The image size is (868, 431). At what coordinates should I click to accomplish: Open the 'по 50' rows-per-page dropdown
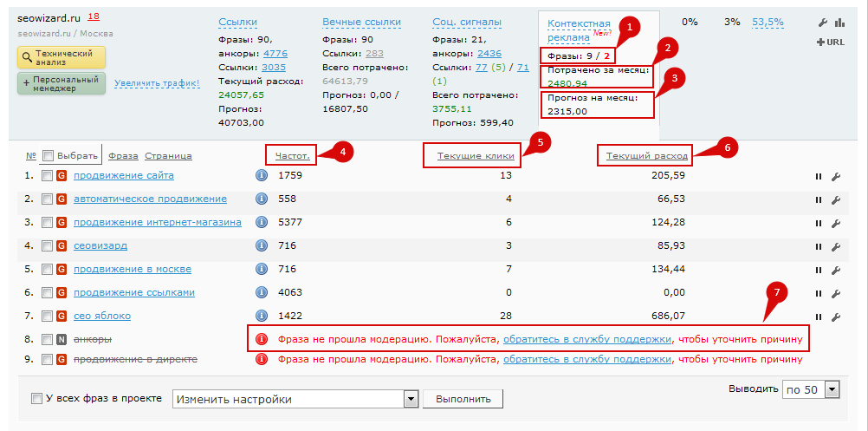(811, 389)
